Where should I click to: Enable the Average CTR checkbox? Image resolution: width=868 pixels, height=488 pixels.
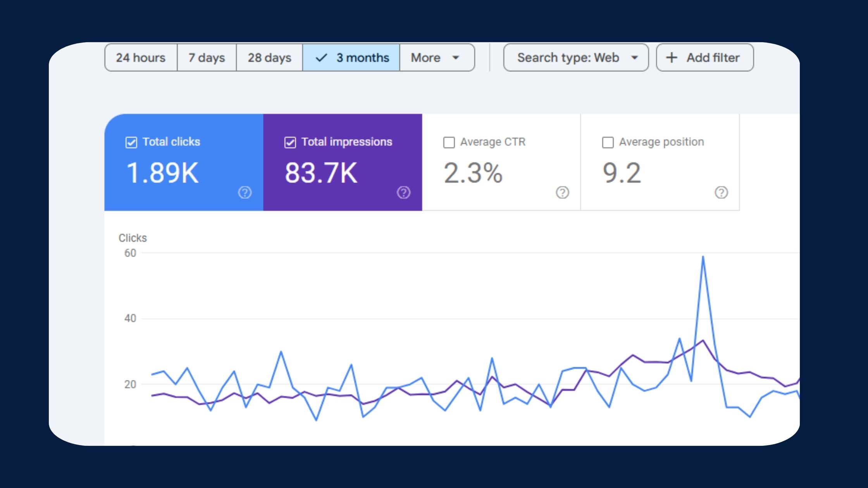[x=449, y=143]
